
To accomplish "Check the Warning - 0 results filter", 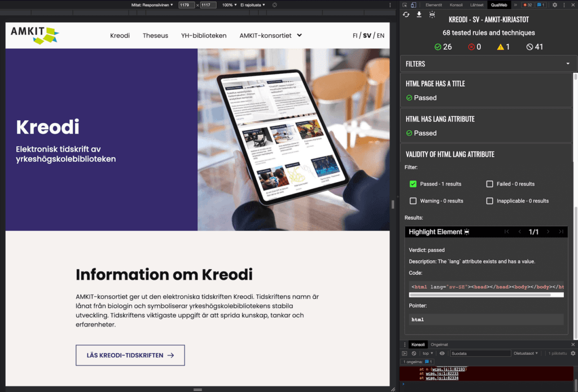I will 413,201.
